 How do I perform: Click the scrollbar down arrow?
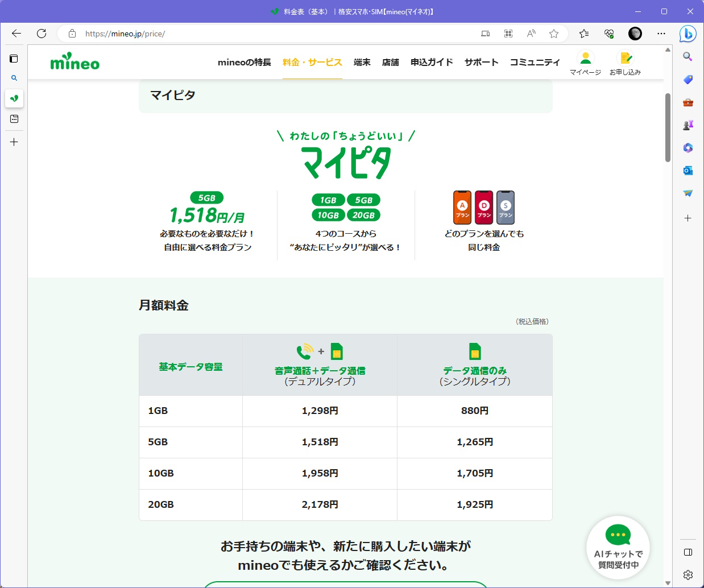(668, 583)
